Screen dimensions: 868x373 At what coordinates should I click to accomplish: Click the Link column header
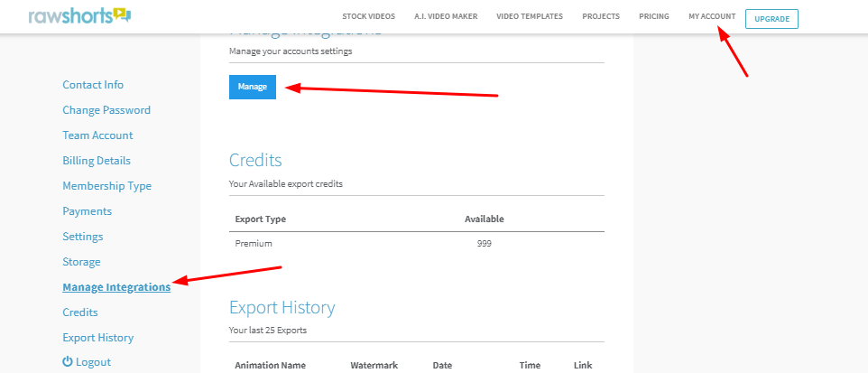(583, 365)
